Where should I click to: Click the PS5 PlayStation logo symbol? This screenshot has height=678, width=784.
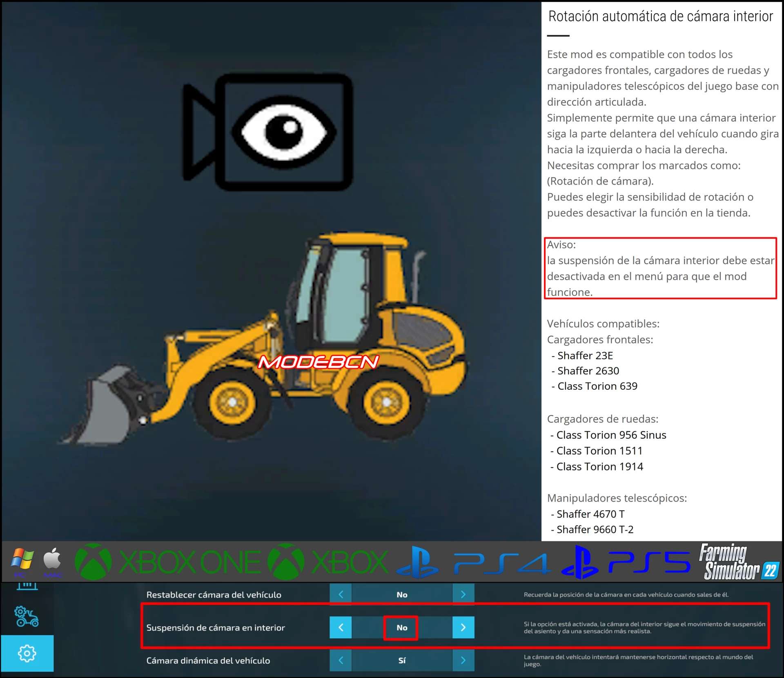(x=580, y=562)
